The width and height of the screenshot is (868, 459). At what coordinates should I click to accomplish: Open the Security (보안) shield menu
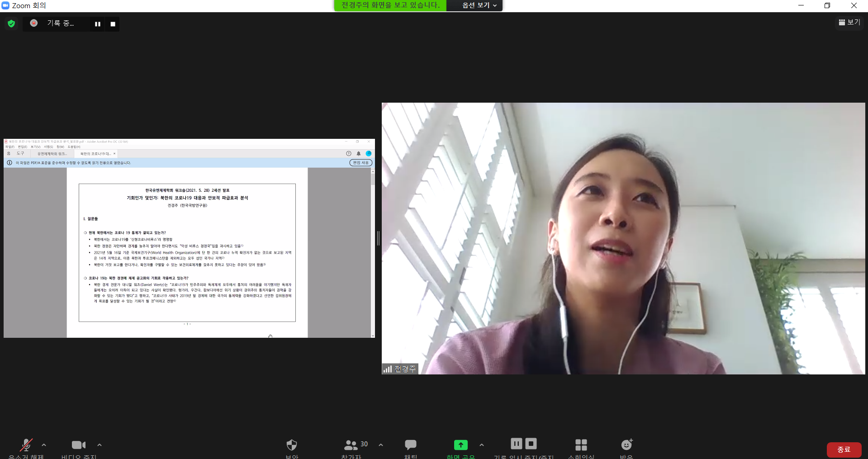(292, 445)
